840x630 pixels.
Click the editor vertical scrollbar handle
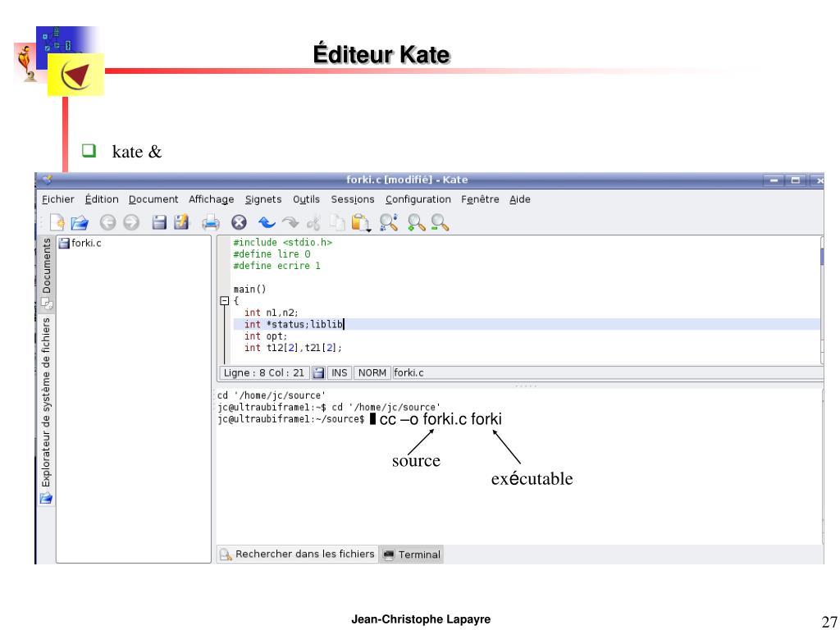[x=822, y=256]
